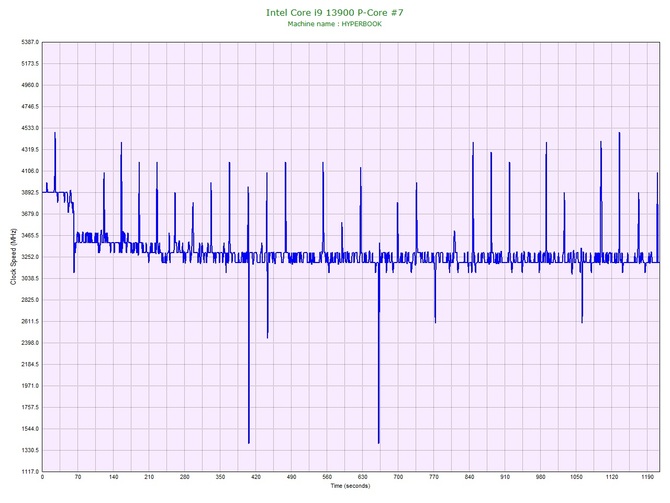Click the 840 seconds x-axis tick label

pyautogui.click(x=469, y=477)
